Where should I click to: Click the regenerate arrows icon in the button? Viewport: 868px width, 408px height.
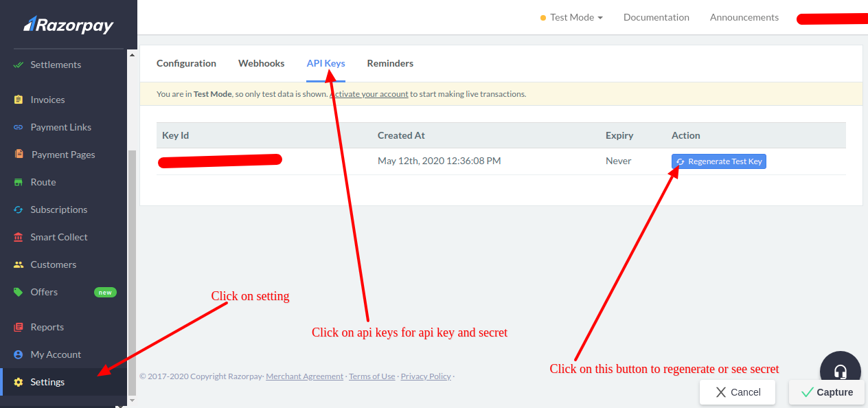coord(680,161)
